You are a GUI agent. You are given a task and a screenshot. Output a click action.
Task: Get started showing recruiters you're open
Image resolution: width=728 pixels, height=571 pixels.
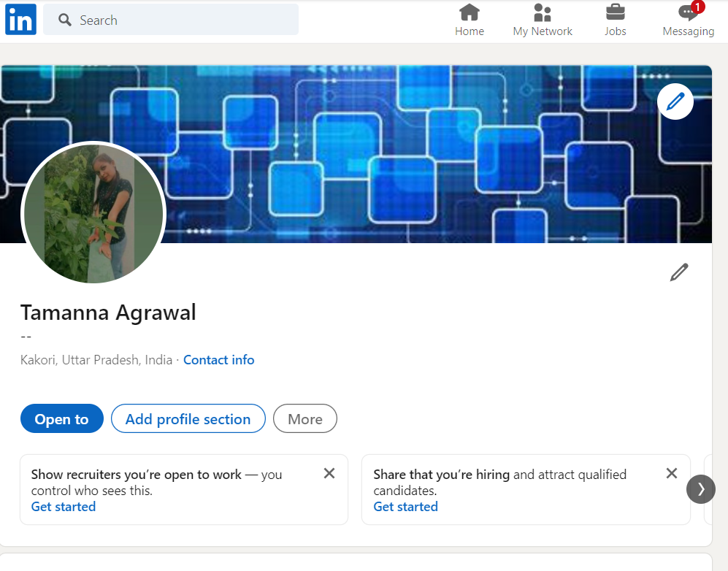64,507
